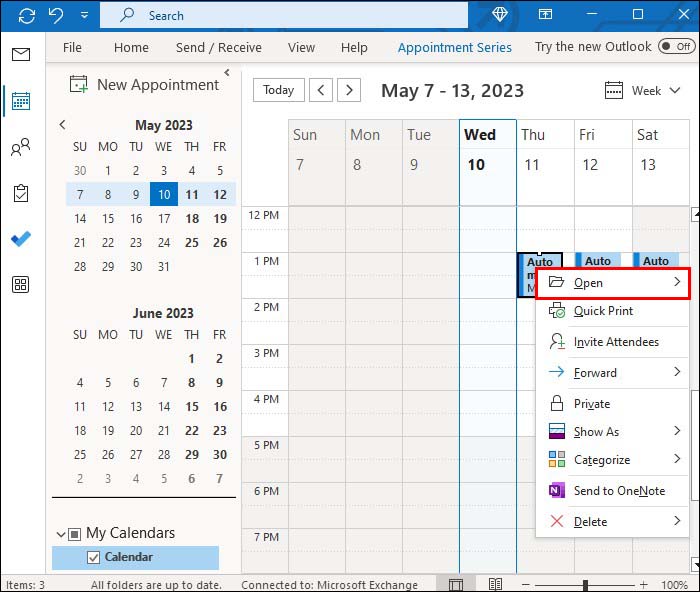Click the New Appointment button

pos(144,84)
